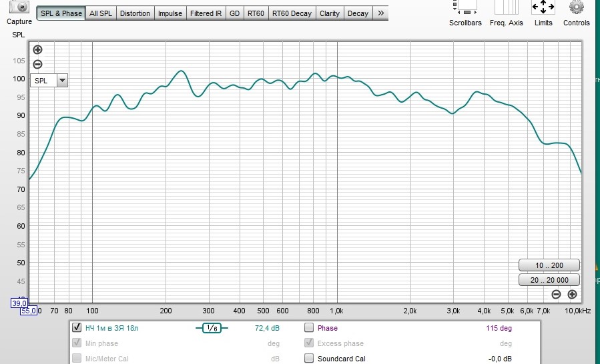Click the Freq. Axis icon
Screen dimensions: 600x364
pos(506,7)
